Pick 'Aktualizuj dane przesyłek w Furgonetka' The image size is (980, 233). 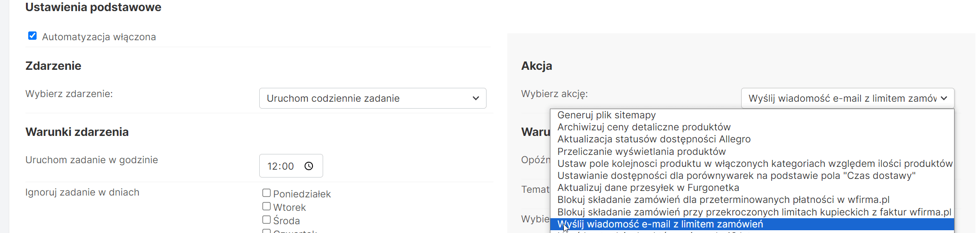(x=648, y=188)
